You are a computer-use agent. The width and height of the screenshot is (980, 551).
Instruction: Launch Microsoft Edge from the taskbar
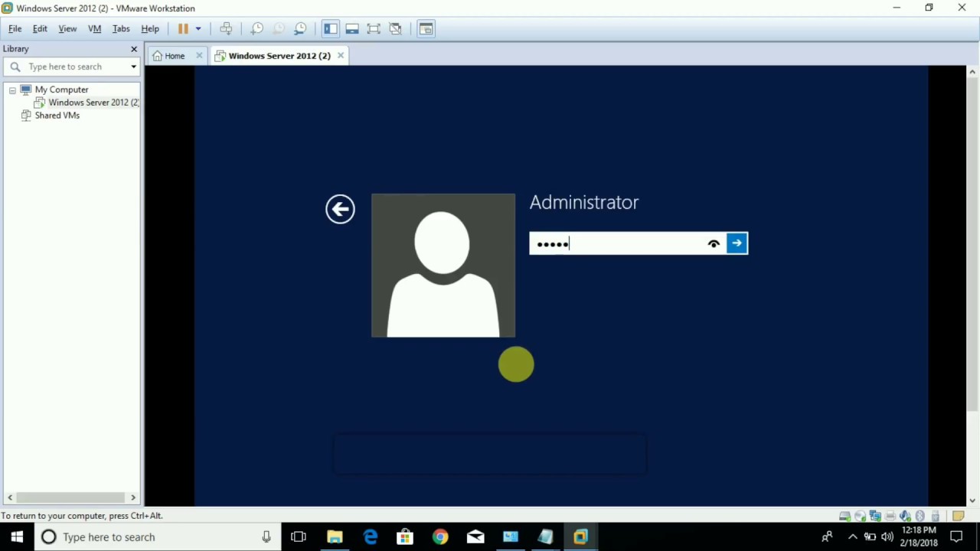pos(371,537)
